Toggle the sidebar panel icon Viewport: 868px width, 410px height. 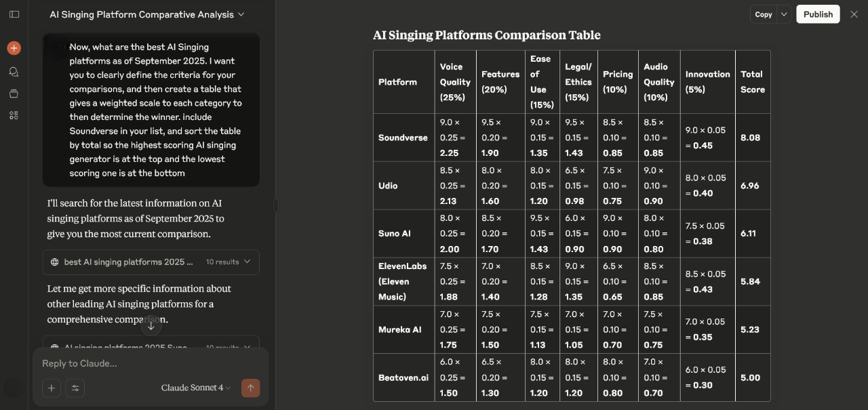pyautogui.click(x=14, y=14)
